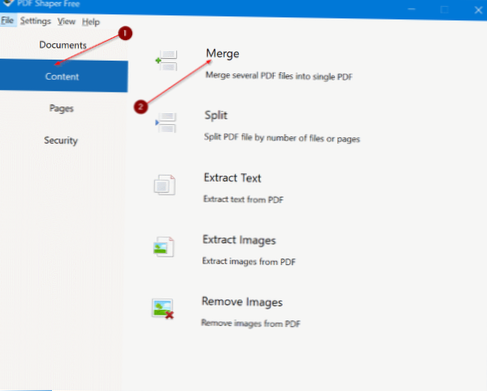Viewport: 487px width, 391px height.
Task: Select the Content category tab
Action: [63, 76]
